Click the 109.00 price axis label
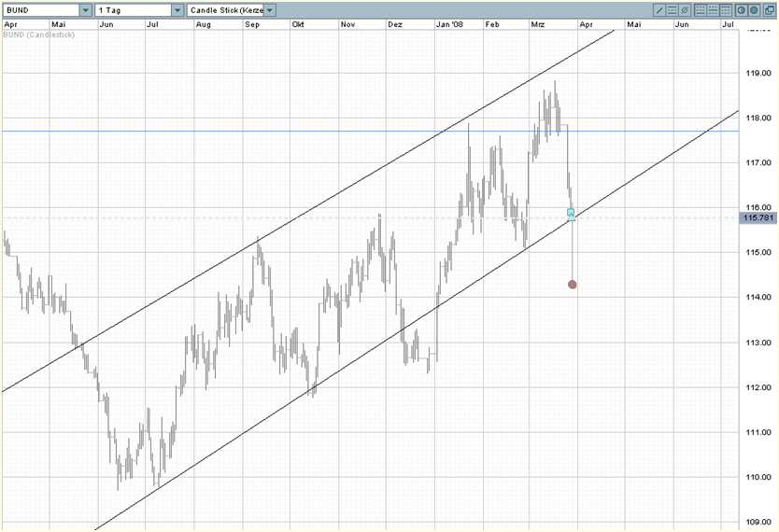Screen dimensions: 779x532 click(758, 522)
